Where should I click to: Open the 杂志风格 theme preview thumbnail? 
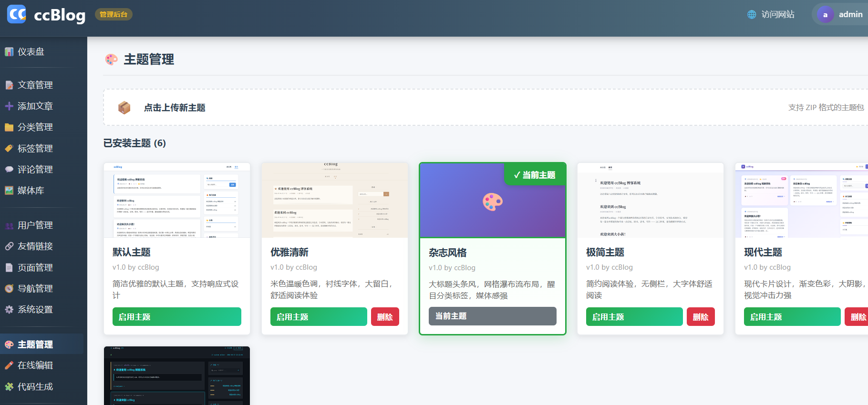pyautogui.click(x=493, y=201)
